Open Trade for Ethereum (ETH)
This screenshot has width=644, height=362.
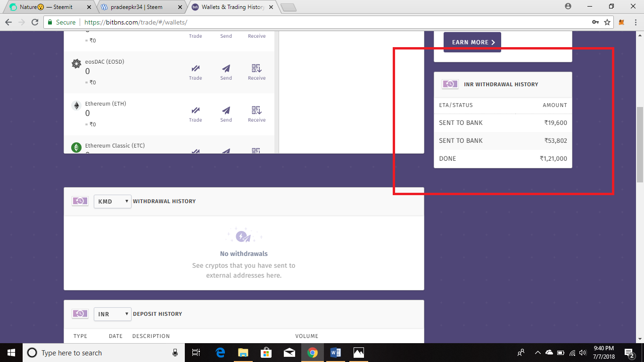196,114
